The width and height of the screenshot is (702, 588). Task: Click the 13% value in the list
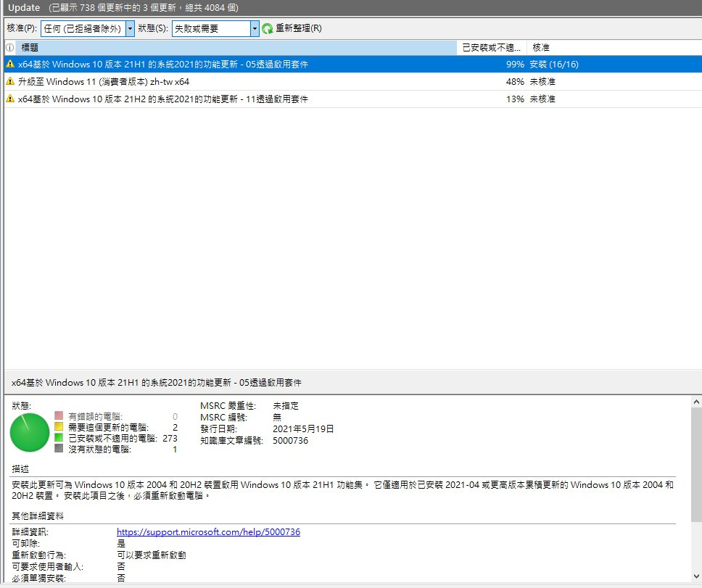coord(515,99)
